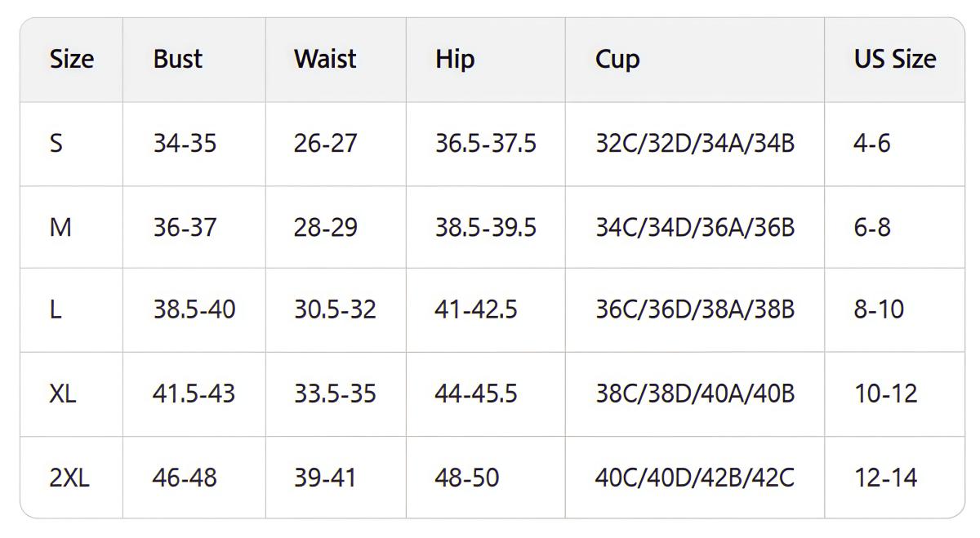The width and height of the screenshot is (980, 538).
Task: Select waist measurement 28-29
Action: (326, 227)
